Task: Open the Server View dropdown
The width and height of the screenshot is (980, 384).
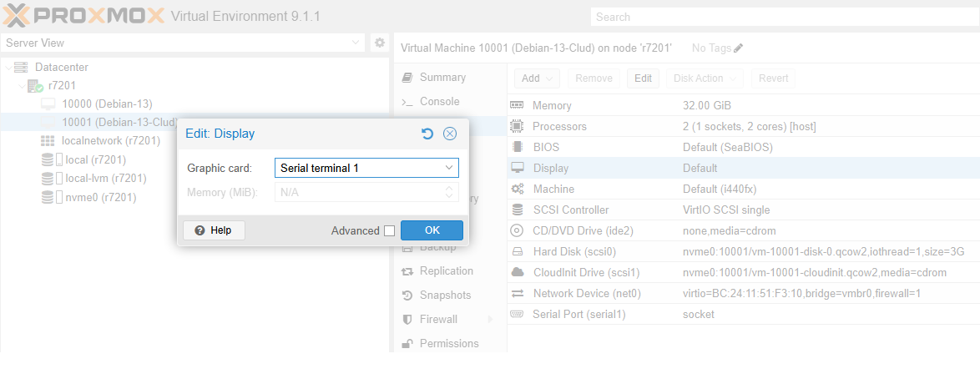Action: click(x=356, y=43)
